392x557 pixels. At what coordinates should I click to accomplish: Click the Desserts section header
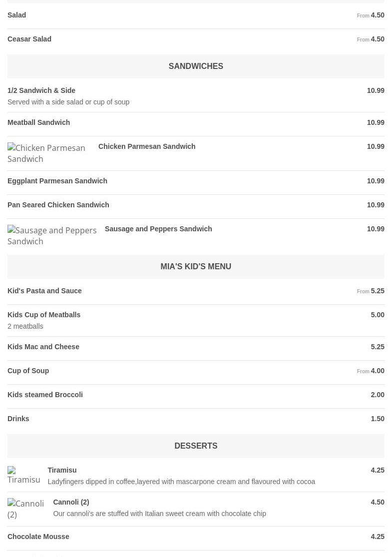(196, 446)
